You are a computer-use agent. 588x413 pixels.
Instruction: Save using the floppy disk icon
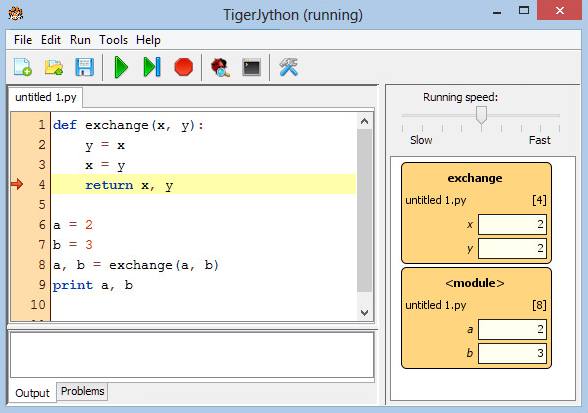pyautogui.click(x=84, y=67)
